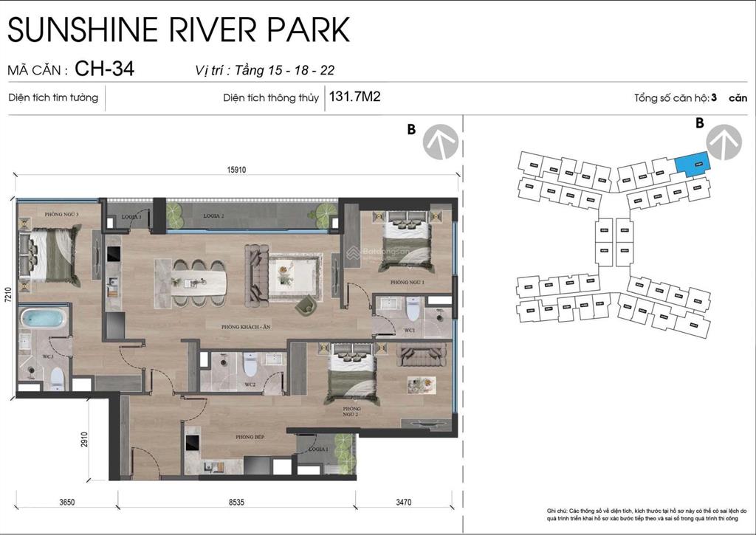
Task: Click the '3650' bottom dimension
Action: pyautogui.click(x=67, y=503)
